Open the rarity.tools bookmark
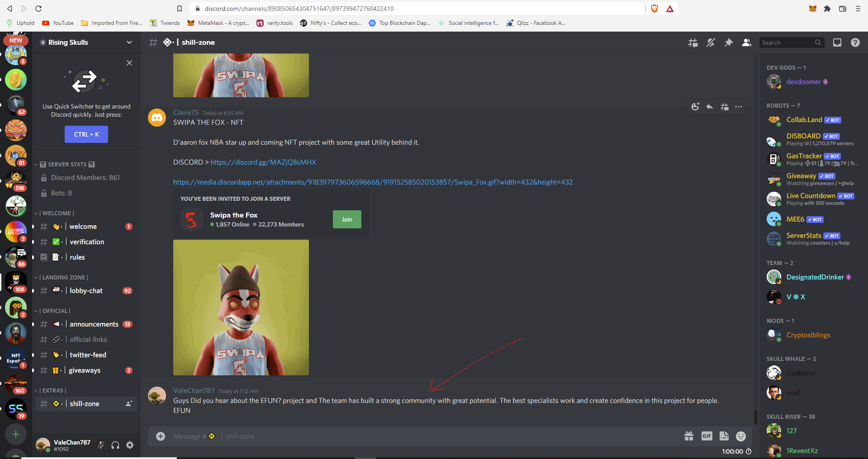 [275, 23]
